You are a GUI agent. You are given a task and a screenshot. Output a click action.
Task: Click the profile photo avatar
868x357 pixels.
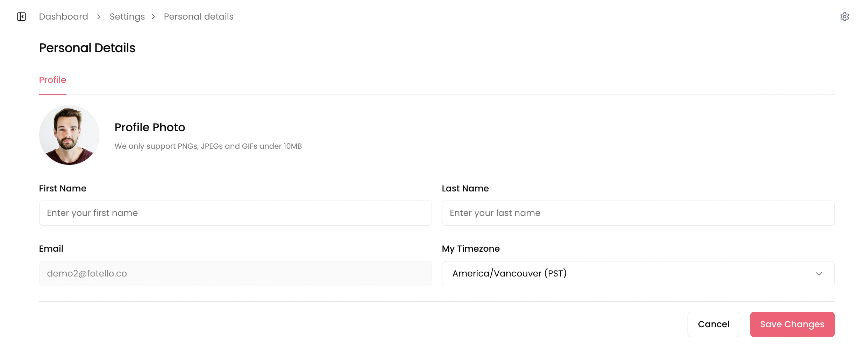[x=69, y=135]
